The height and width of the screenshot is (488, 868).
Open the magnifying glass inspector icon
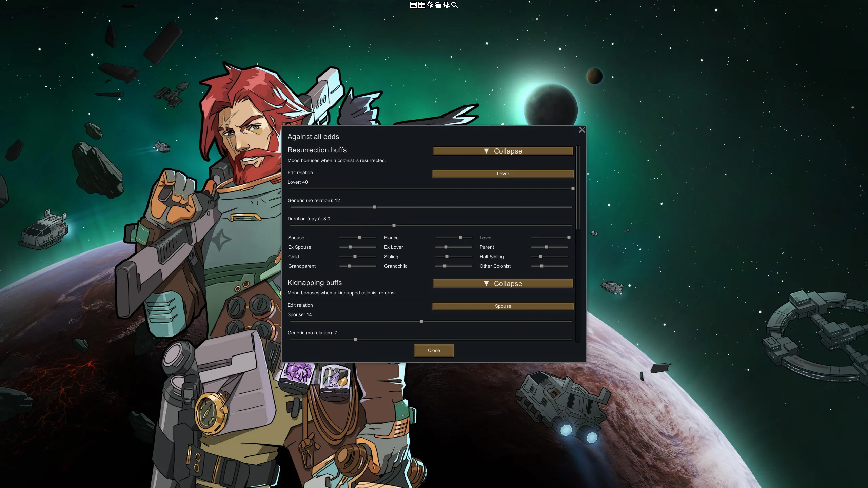point(454,5)
